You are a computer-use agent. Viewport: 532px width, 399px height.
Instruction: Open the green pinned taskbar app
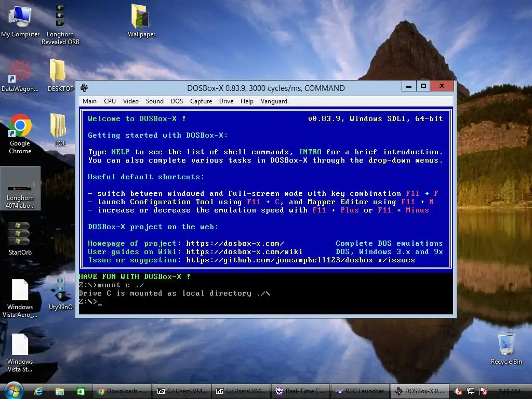(81, 391)
